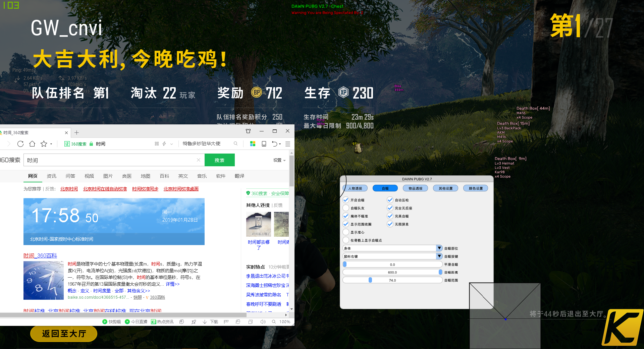Click the 360搜索 search input containing 时间

(x=114, y=160)
